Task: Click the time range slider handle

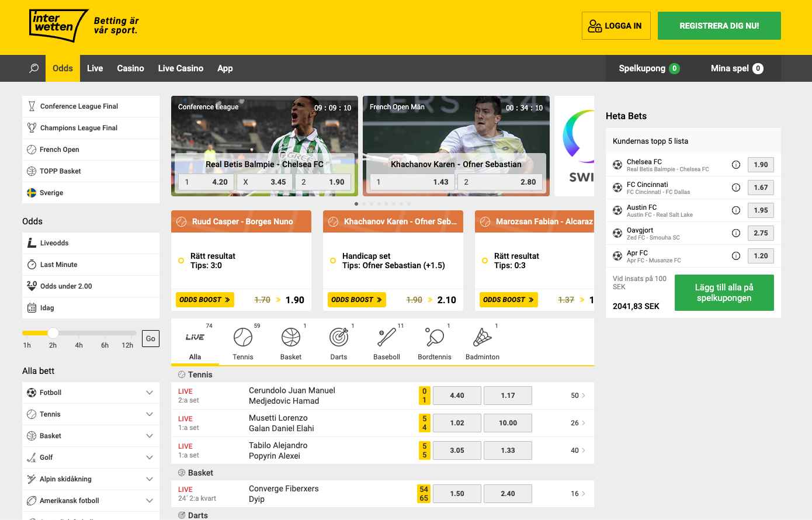Action: tap(53, 333)
